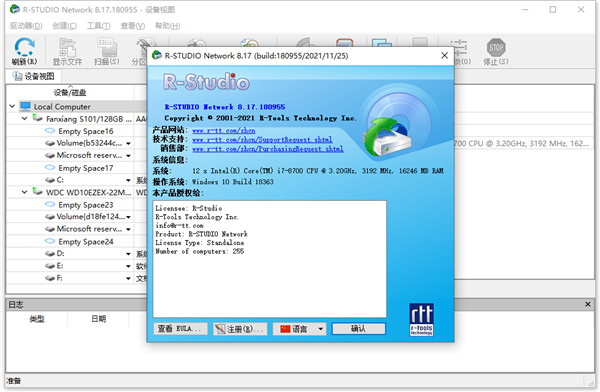Click the Scan toolbar icon
Viewport: 600px width, 392px height.
(107, 51)
